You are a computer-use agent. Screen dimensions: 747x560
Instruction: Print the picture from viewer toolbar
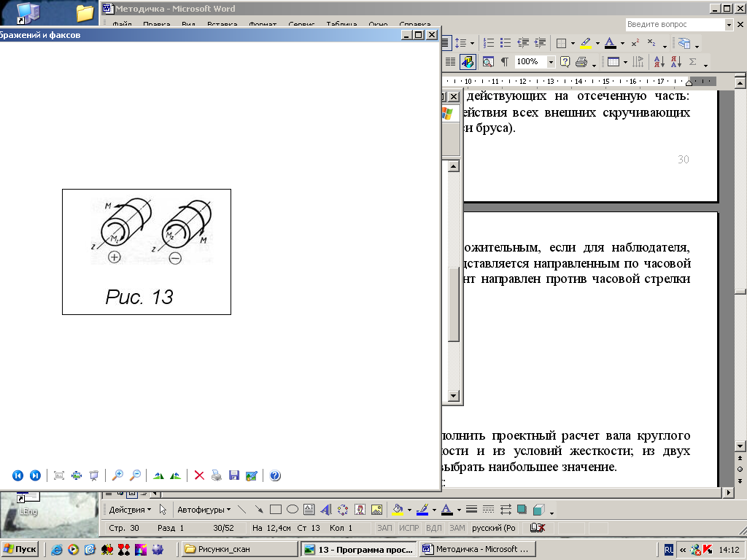click(x=216, y=475)
